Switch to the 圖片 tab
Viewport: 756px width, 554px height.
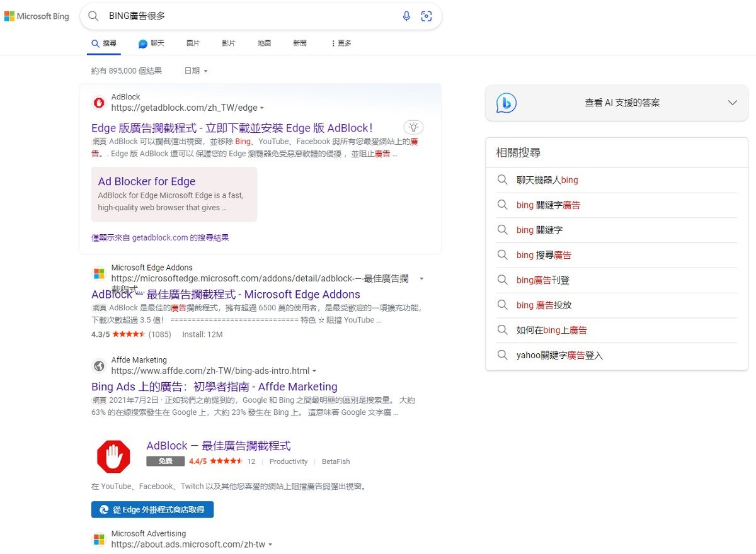coord(193,43)
